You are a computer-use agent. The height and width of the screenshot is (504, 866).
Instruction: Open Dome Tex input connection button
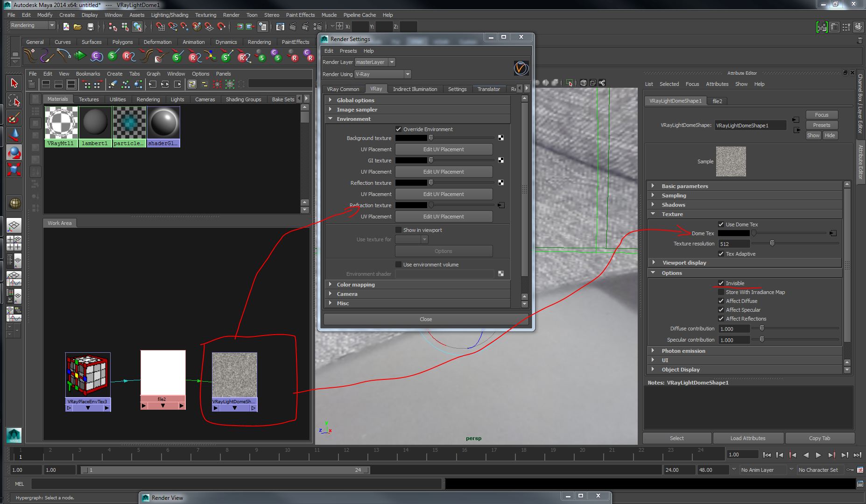click(x=833, y=233)
